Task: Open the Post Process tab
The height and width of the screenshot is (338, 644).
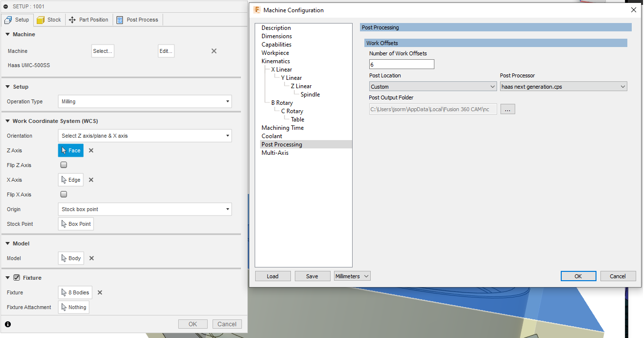Action: click(137, 20)
